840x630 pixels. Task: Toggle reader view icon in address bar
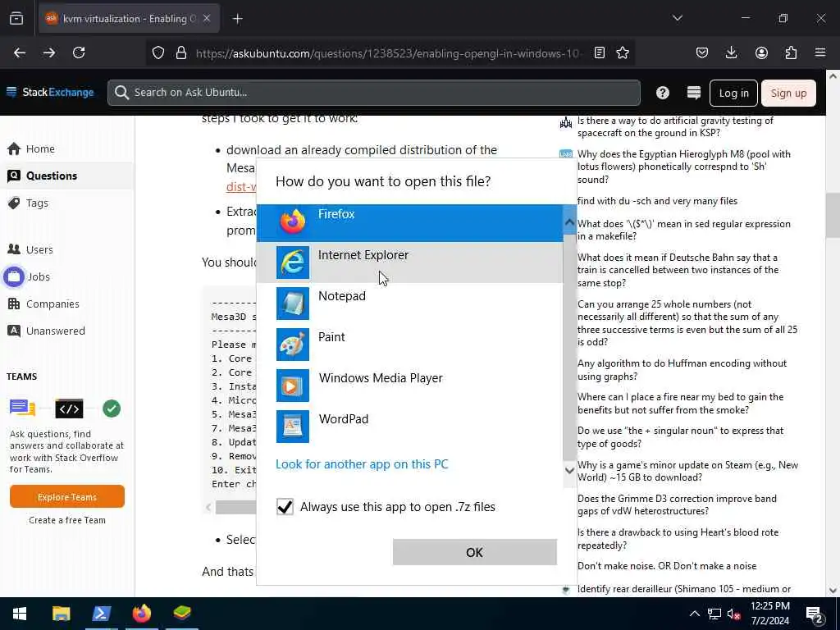point(600,52)
